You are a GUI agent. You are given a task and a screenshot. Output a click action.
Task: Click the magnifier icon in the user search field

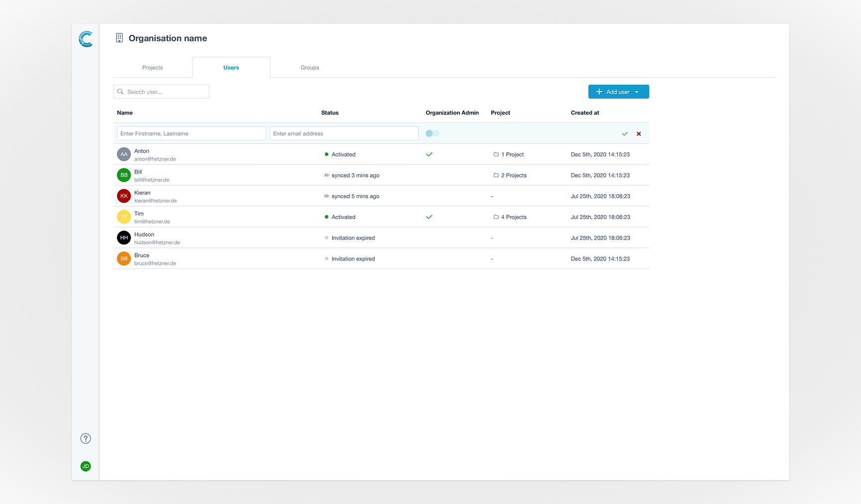click(121, 92)
